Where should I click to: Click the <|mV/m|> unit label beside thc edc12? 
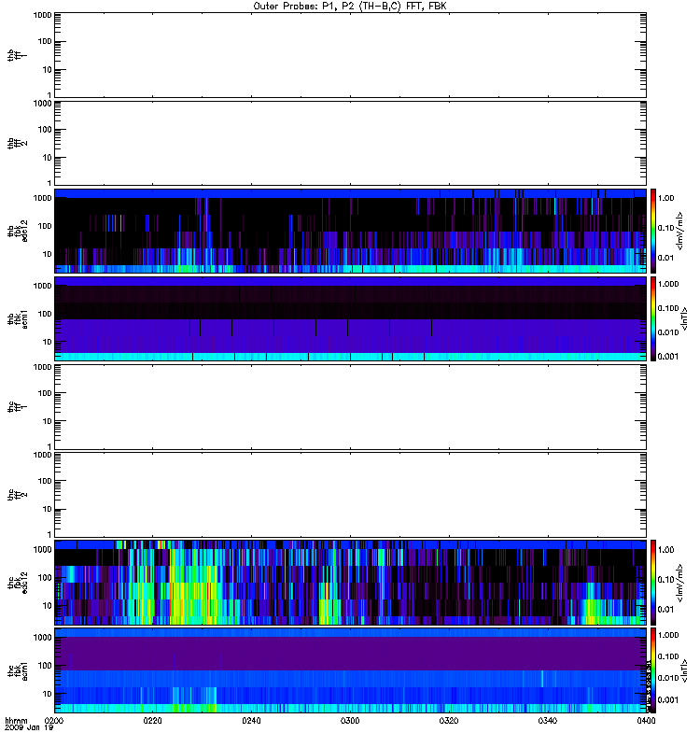pyautogui.click(x=680, y=583)
